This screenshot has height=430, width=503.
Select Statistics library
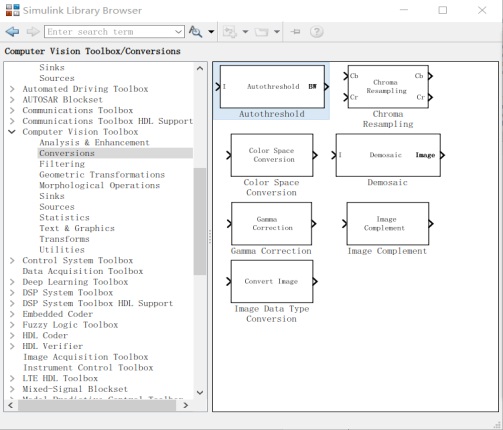click(x=64, y=218)
